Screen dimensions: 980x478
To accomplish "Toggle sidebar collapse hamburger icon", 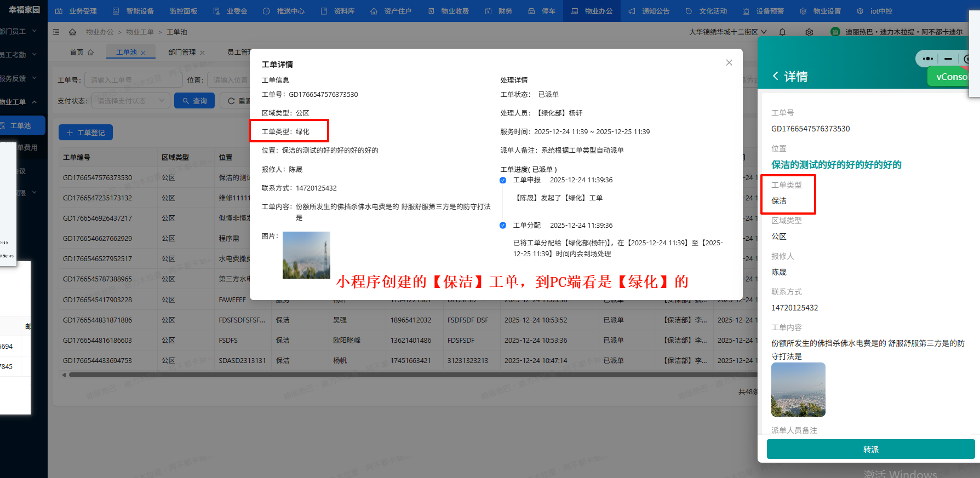I will coord(56,32).
